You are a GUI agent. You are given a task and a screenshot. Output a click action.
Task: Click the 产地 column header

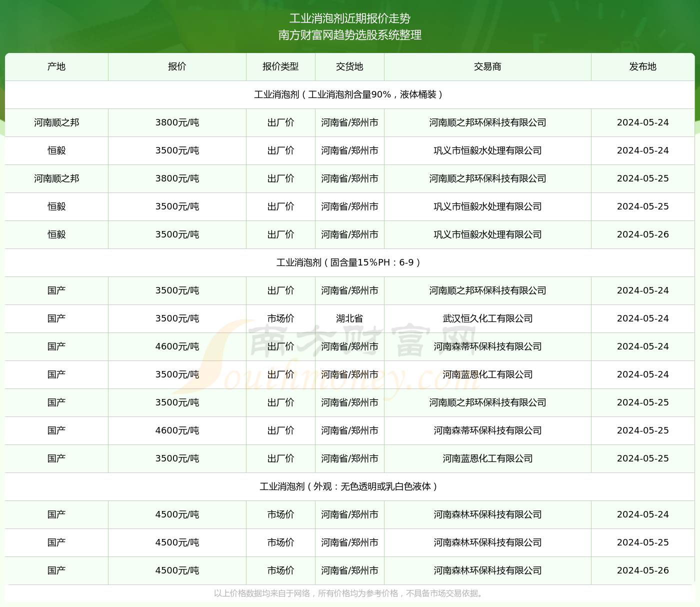56,66
